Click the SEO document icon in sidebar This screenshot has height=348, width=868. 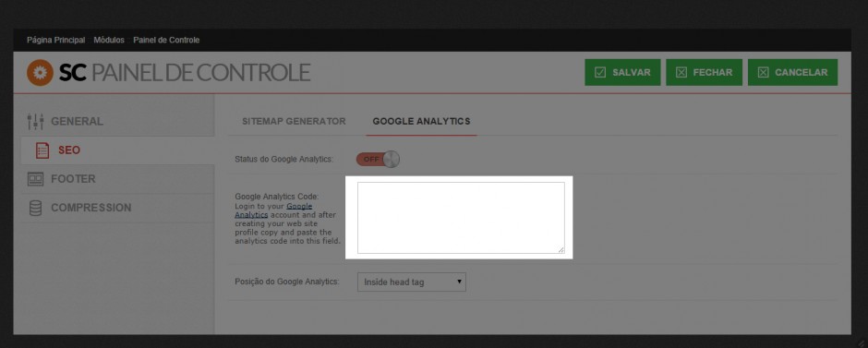tap(42, 150)
